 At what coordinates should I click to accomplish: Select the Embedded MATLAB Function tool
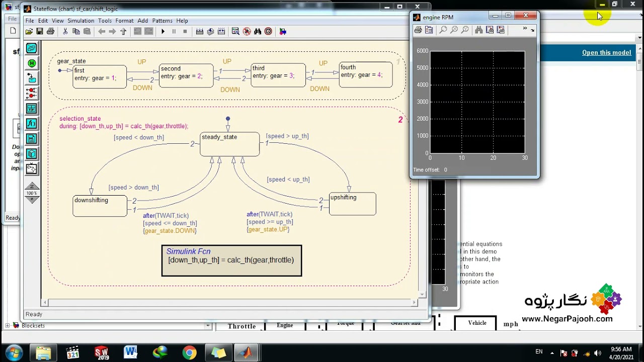(x=31, y=139)
